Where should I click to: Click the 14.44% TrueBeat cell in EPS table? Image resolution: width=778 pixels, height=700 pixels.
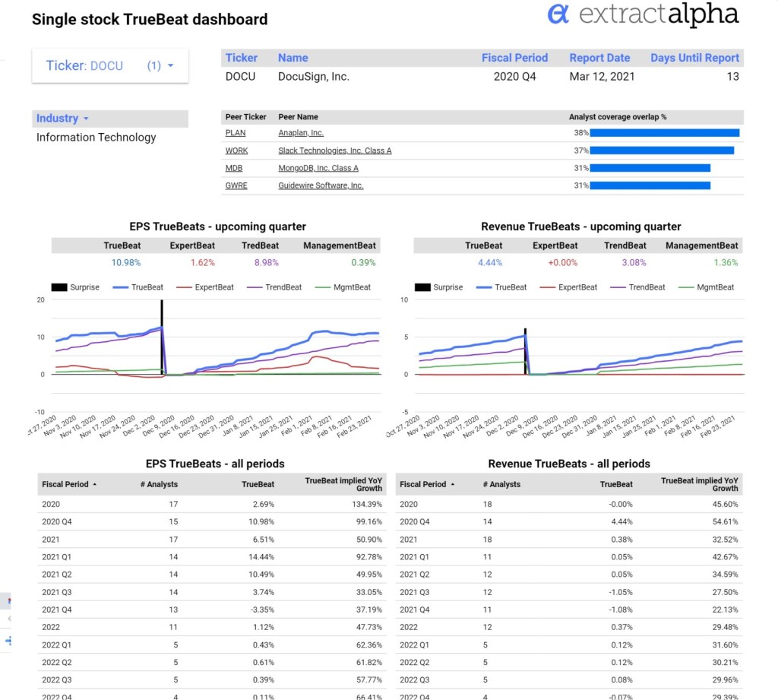coord(261,557)
